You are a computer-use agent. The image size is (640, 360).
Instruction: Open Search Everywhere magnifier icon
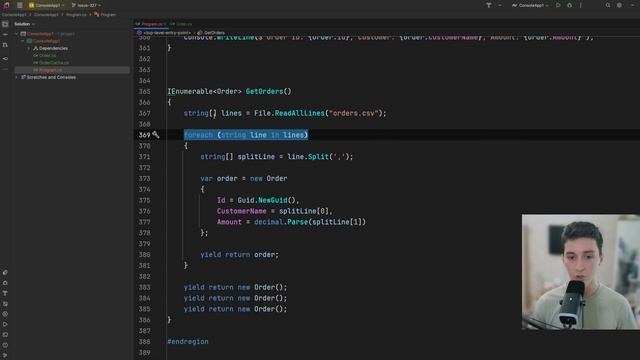click(x=608, y=5)
